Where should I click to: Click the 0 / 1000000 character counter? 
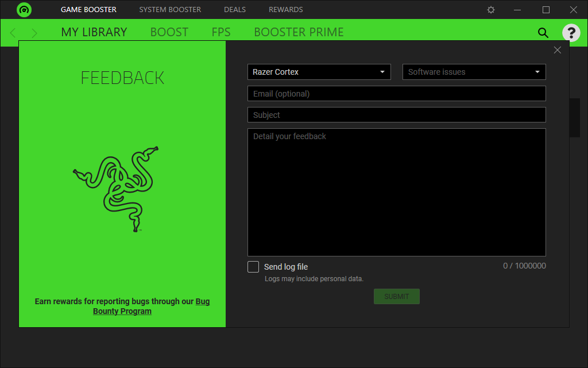[524, 266]
